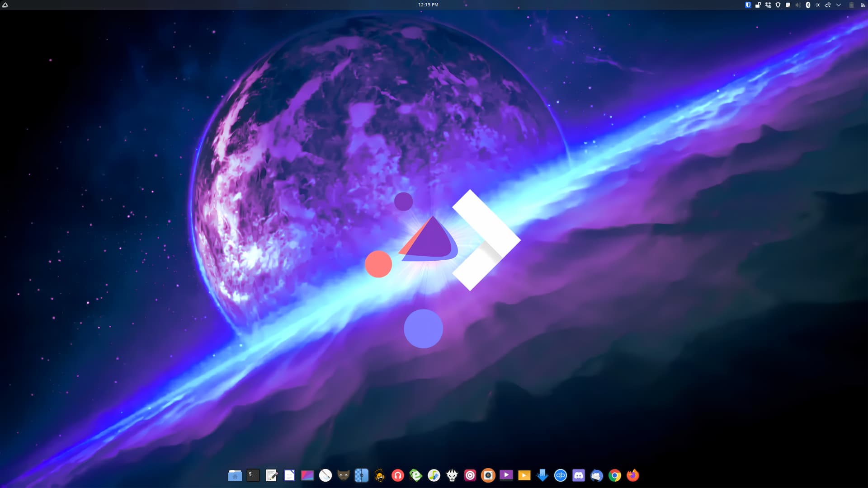Screen dimensions: 868x488
Task: Launch the blue checkered split-panel app
Action: (362, 475)
